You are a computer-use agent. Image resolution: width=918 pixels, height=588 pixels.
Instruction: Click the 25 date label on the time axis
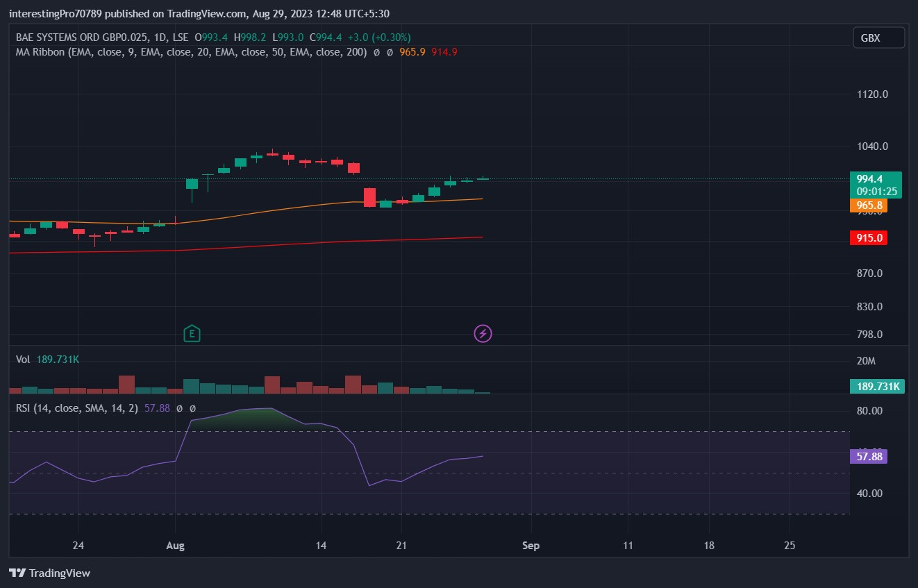pos(790,546)
